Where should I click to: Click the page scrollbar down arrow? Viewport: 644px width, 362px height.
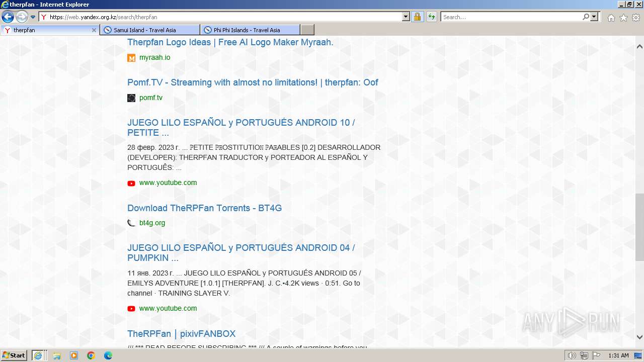point(639,337)
